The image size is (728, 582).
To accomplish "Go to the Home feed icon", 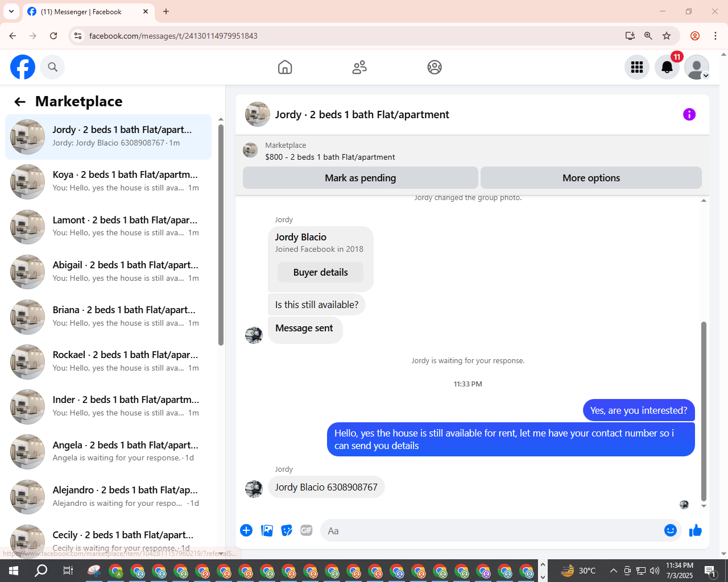I will [x=285, y=67].
